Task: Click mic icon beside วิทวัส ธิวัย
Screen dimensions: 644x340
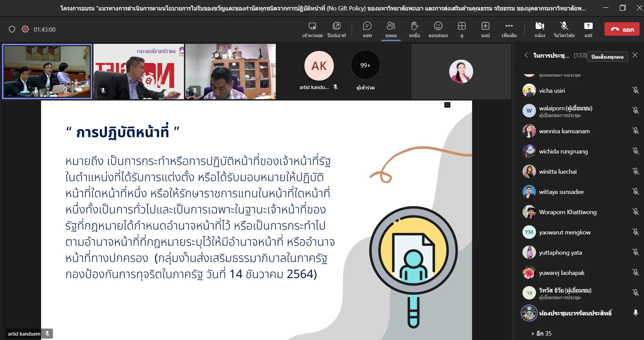Action: tap(636, 293)
